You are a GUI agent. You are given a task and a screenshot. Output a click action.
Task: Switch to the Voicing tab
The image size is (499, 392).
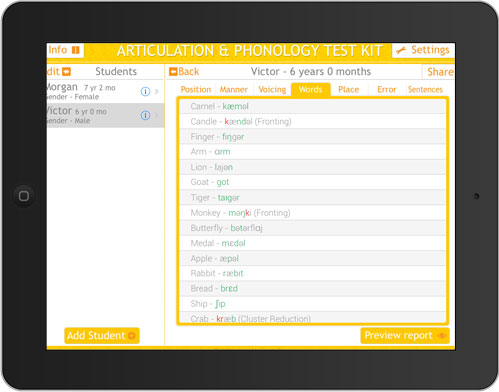coord(272,90)
